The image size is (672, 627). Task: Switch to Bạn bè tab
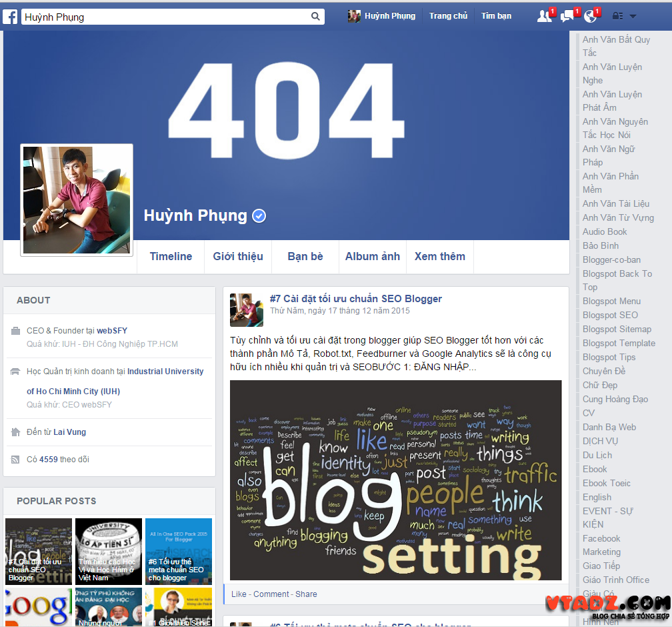(305, 256)
